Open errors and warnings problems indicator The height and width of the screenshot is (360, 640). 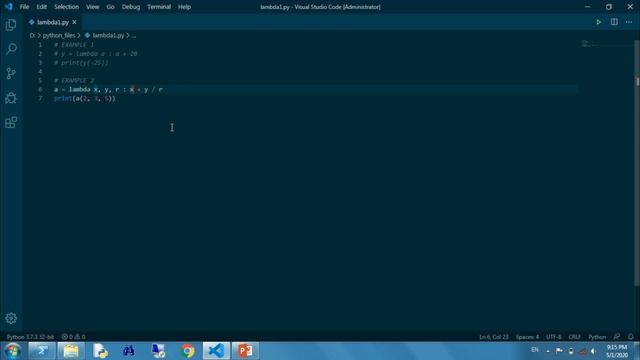[x=73, y=337]
